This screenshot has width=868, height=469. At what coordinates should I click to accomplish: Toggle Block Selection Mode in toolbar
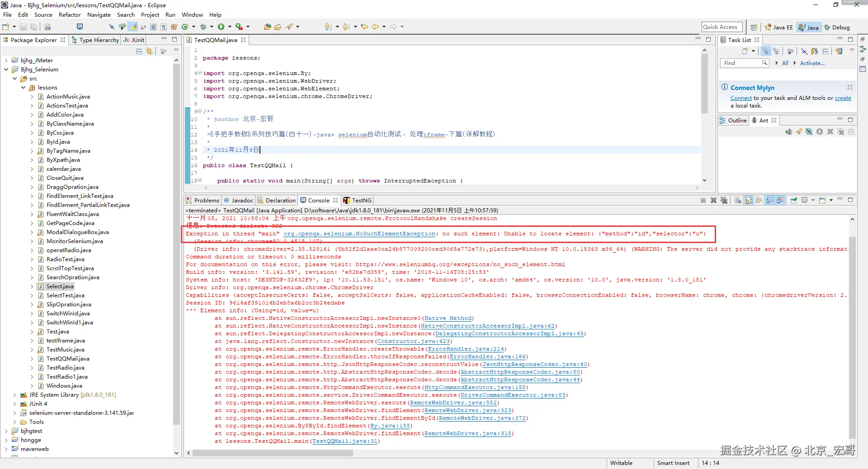153,27
